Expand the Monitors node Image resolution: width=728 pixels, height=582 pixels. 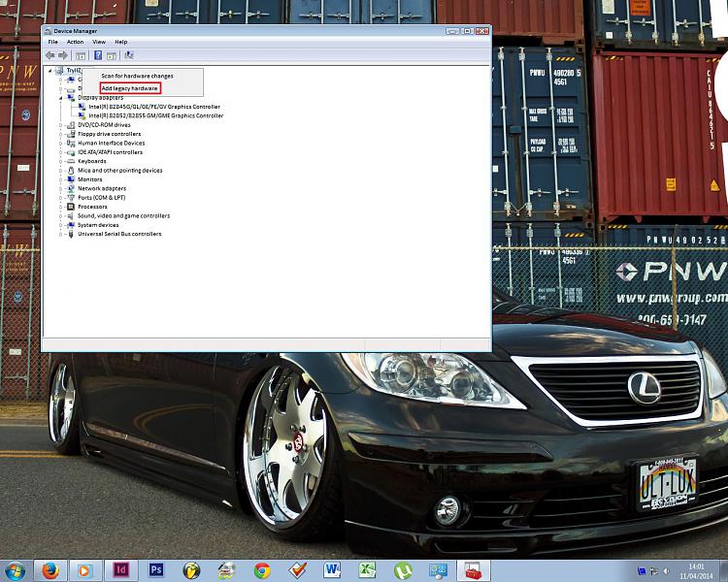click(x=61, y=179)
